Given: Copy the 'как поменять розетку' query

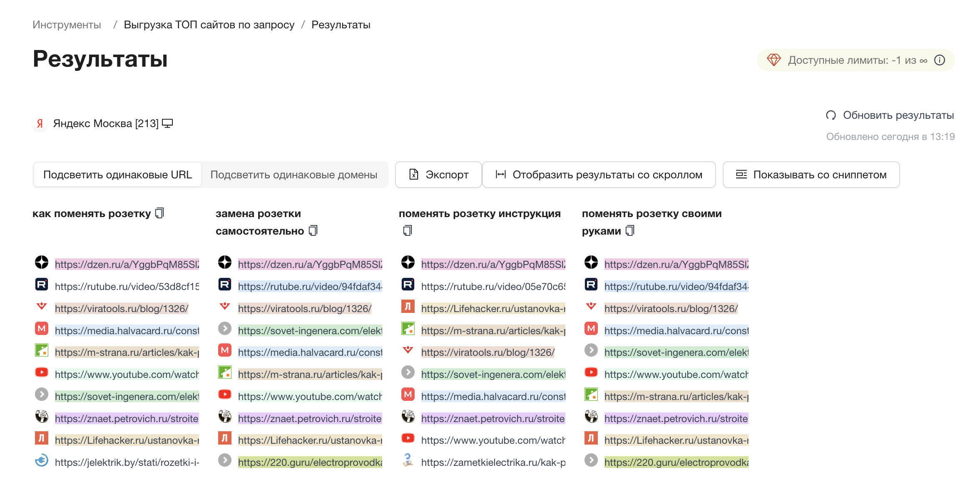Looking at the screenshot, I should pos(159,213).
